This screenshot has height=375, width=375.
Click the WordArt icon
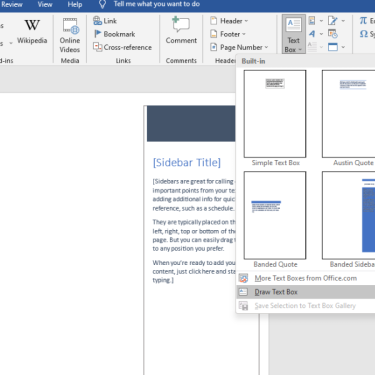tap(312, 34)
